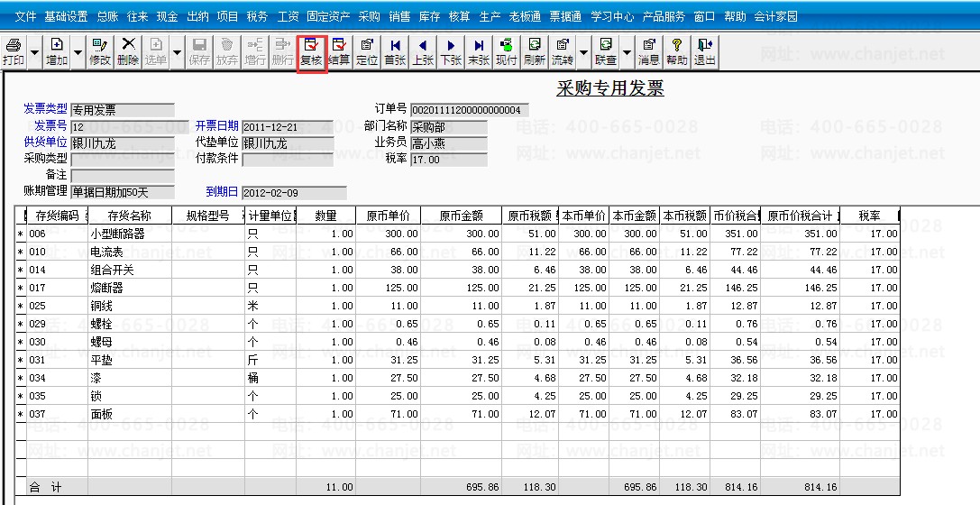Click the 选单 toolbar icon
This screenshot has height=505, width=980.
point(156,52)
